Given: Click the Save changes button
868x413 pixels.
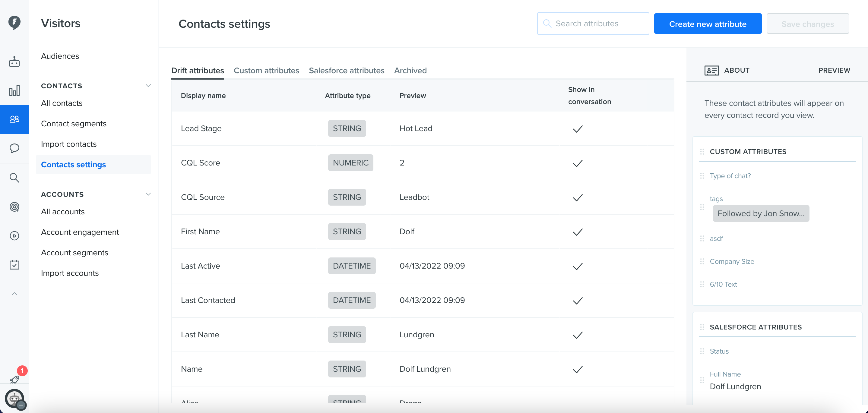Looking at the screenshot, I should point(807,24).
